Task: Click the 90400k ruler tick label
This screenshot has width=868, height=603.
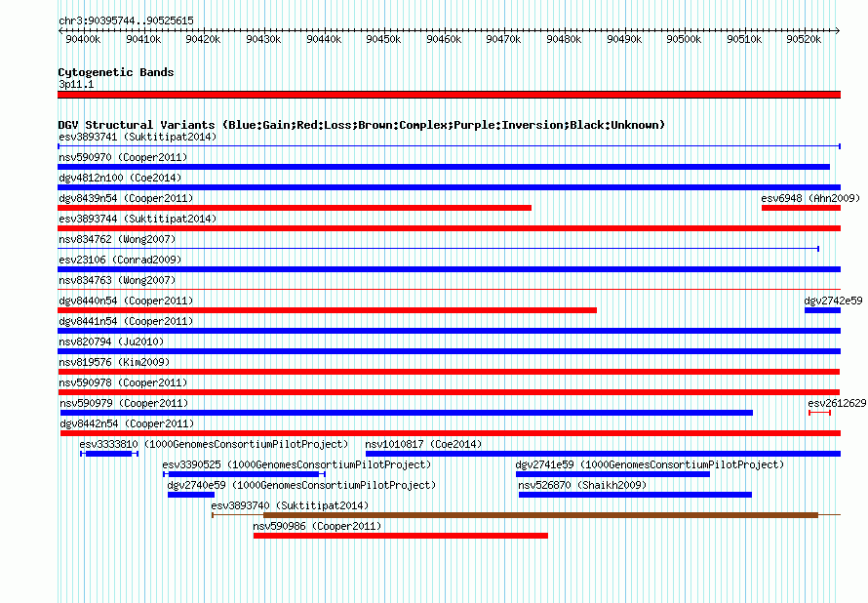Action: pos(83,39)
